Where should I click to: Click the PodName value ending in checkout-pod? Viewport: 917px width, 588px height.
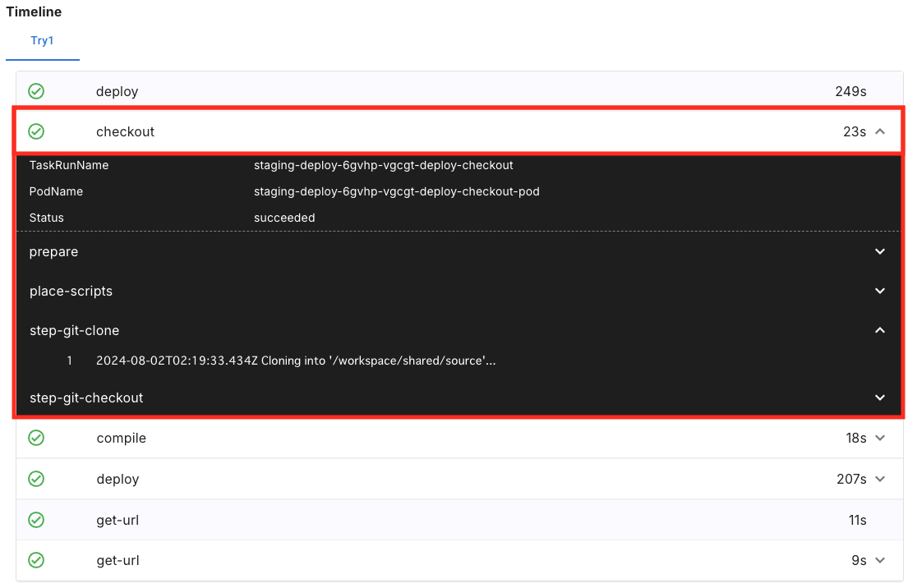396,191
